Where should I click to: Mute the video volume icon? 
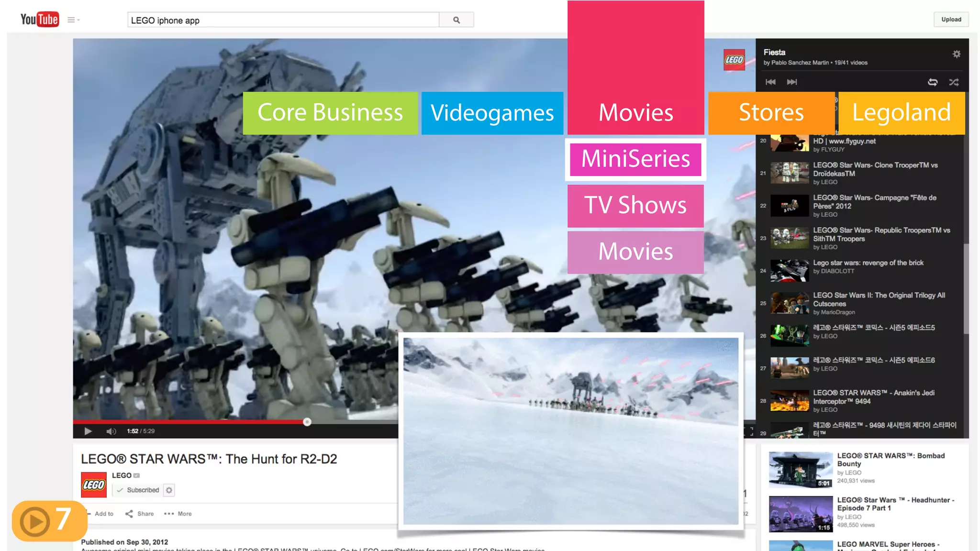pyautogui.click(x=111, y=431)
